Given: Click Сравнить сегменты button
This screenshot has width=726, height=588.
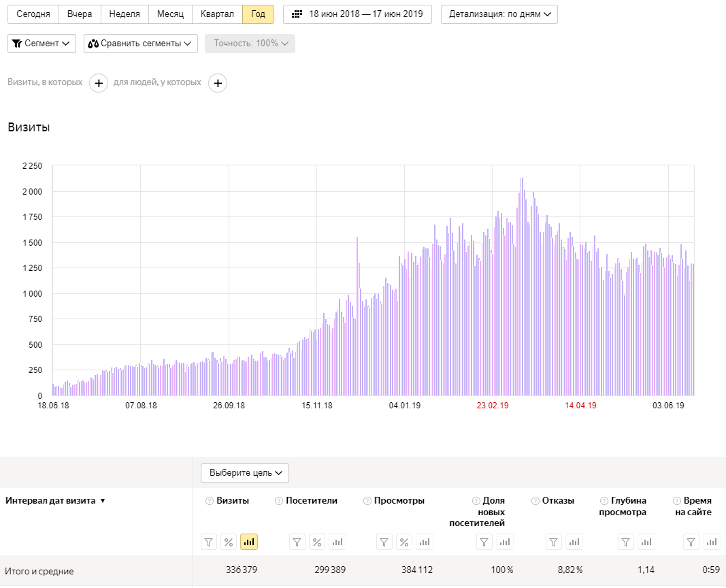Looking at the screenshot, I should [x=141, y=44].
